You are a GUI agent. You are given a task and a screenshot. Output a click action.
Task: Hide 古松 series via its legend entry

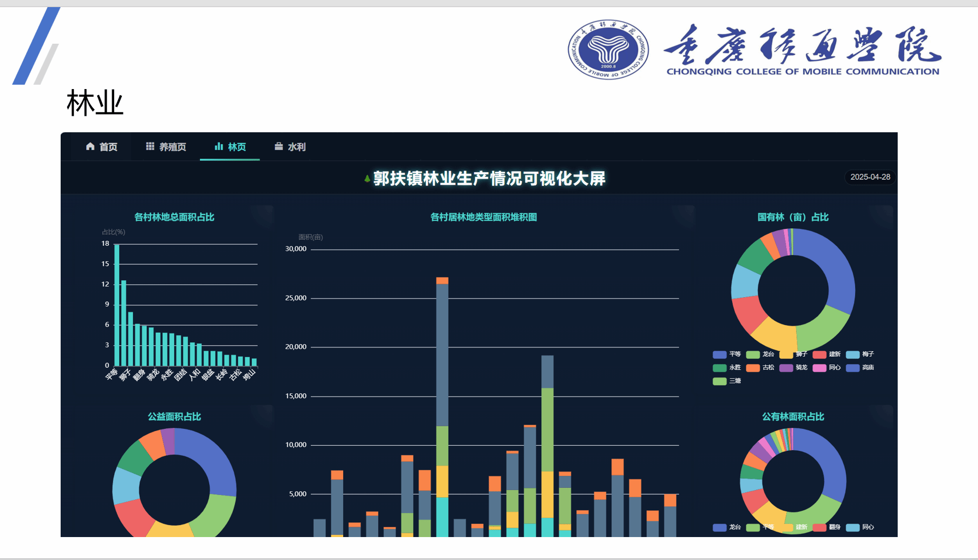761,368
